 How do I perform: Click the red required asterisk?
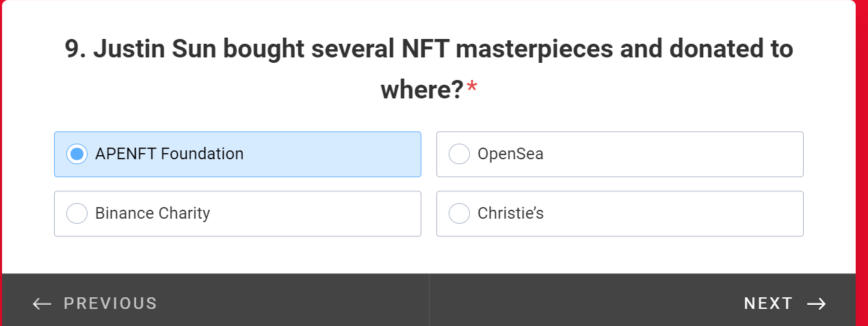tap(472, 88)
